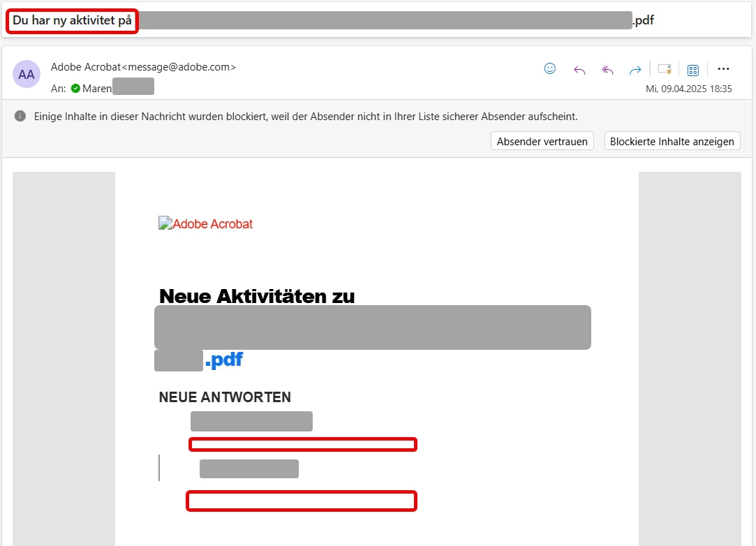
Task: Click the Reply All arrow icon
Action: click(607, 71)
